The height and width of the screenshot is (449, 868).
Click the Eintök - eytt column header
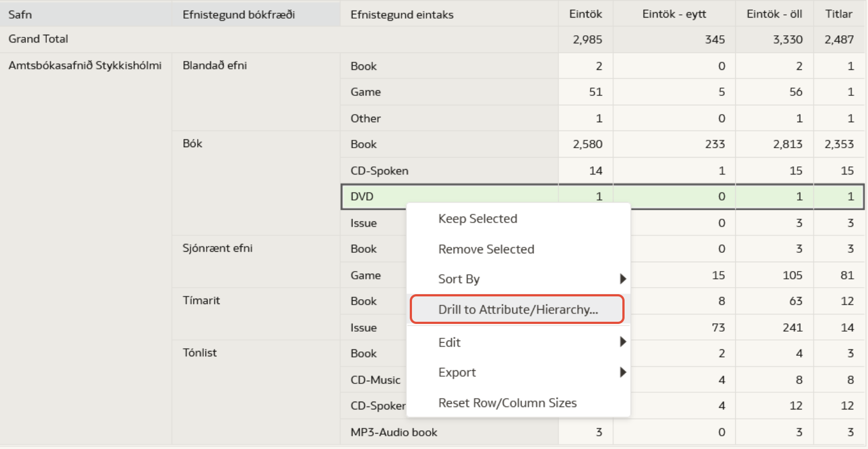tap(674, 14)
